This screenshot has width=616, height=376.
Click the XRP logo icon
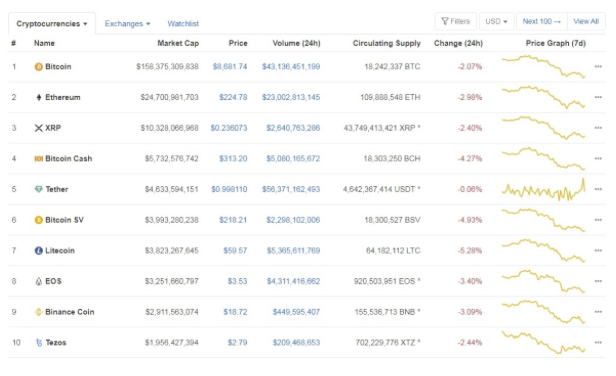[x=38, y=128]
